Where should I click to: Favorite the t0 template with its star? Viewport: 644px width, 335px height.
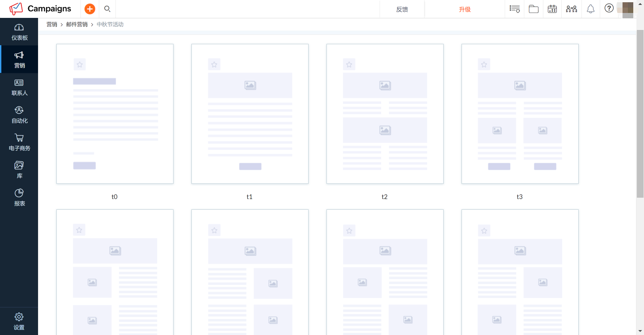click(80, 64)
